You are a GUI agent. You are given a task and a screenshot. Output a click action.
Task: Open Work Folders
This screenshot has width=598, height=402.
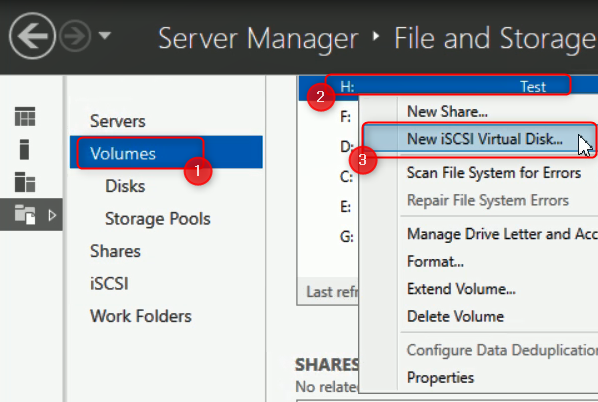[141, 316]
